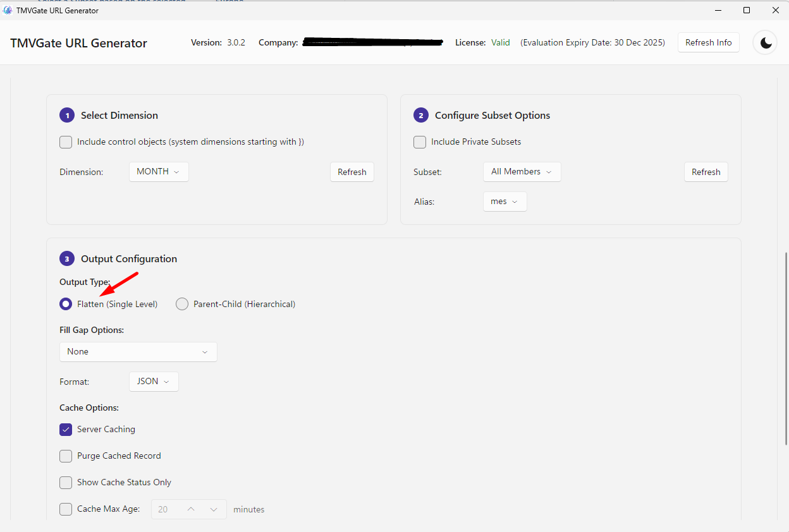Open the mes alias dropdown
The height and width of the screenshot is (532, 789).
pos(505,202)
